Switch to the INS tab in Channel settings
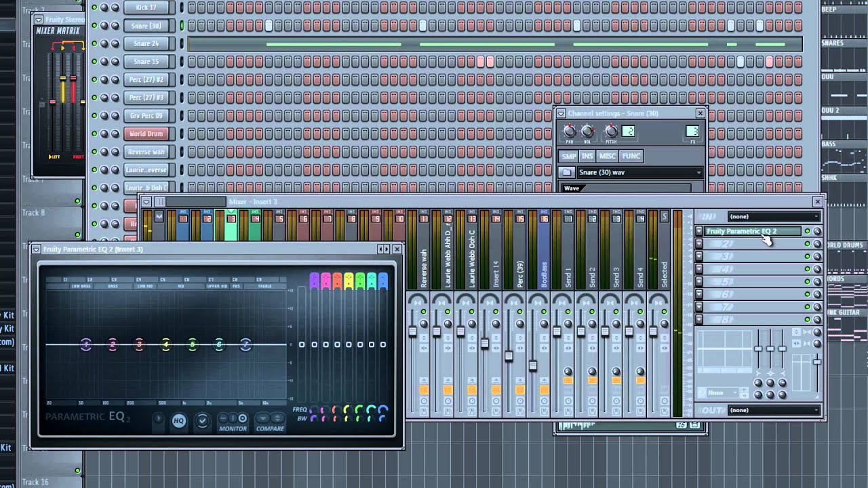Viewport: 868px width, 488px height. pyautogui.click(x=587, y=156)
